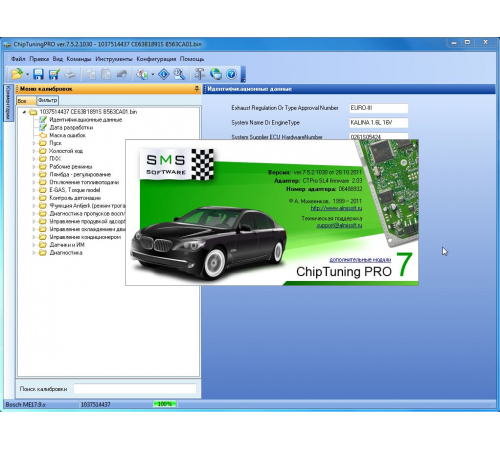The width and height of the screenshot is (500, 450).
Task: Click the blue question mark help icon
Action: (231, 74)
